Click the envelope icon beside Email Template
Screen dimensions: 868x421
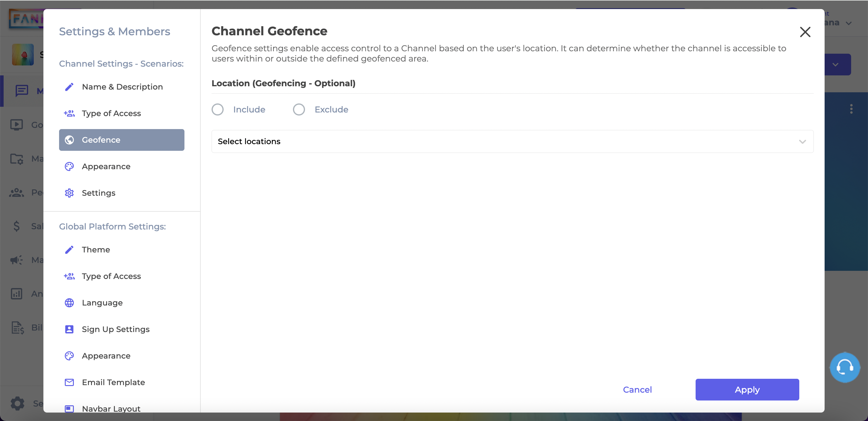69,382
